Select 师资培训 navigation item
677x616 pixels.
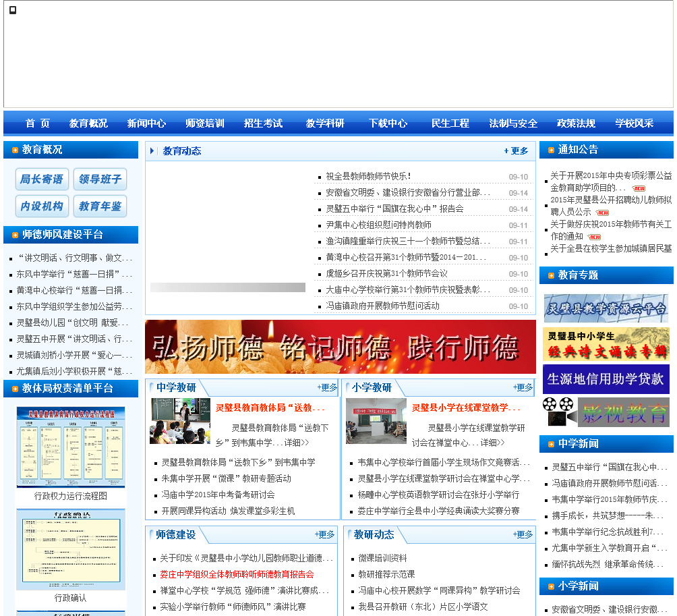(x=205, y=123)
